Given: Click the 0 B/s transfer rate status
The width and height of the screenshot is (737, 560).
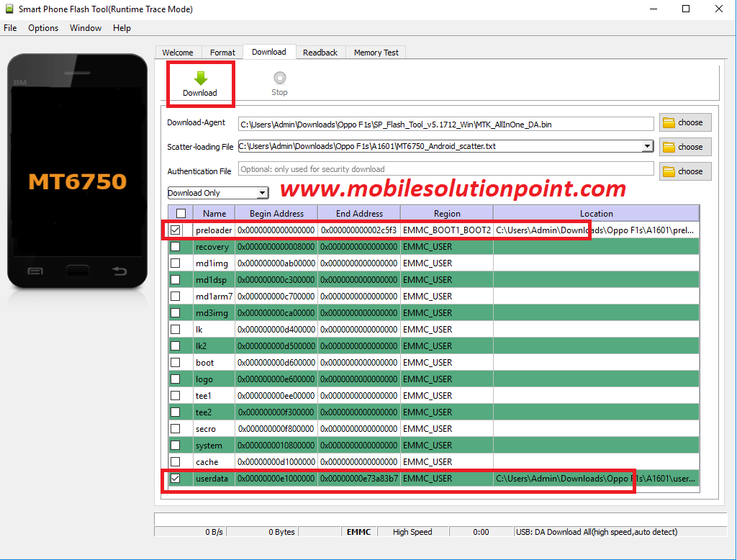Looking at the screenshot, I should click(x=214, y=532).
